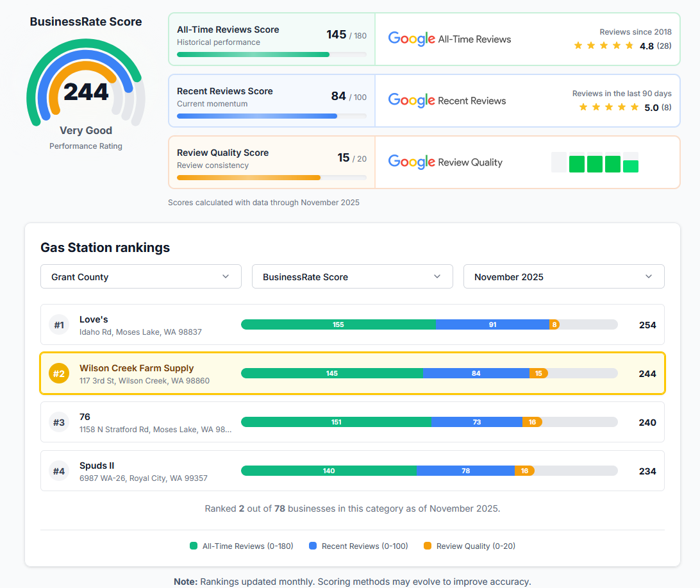700x588 pixels.
Task: Toggle All-Time Reviews green legend item
Action: [241, 546]
